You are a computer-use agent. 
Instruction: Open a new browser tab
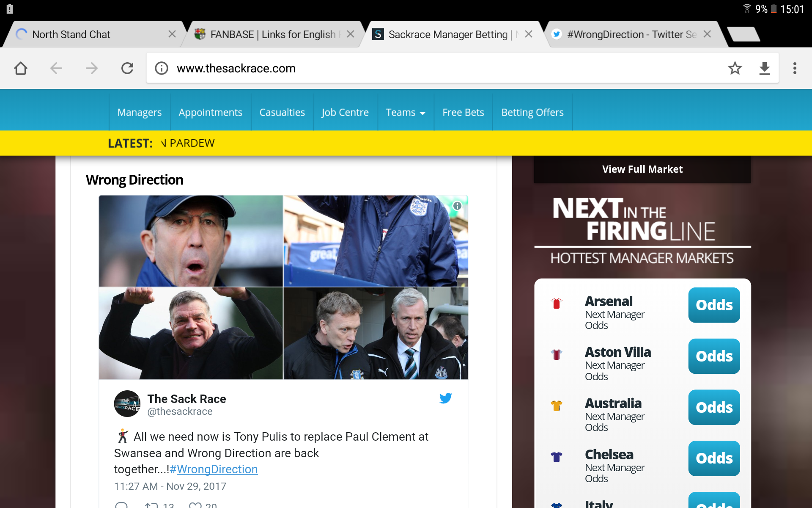pyautogui.click(x=744, y=34)
